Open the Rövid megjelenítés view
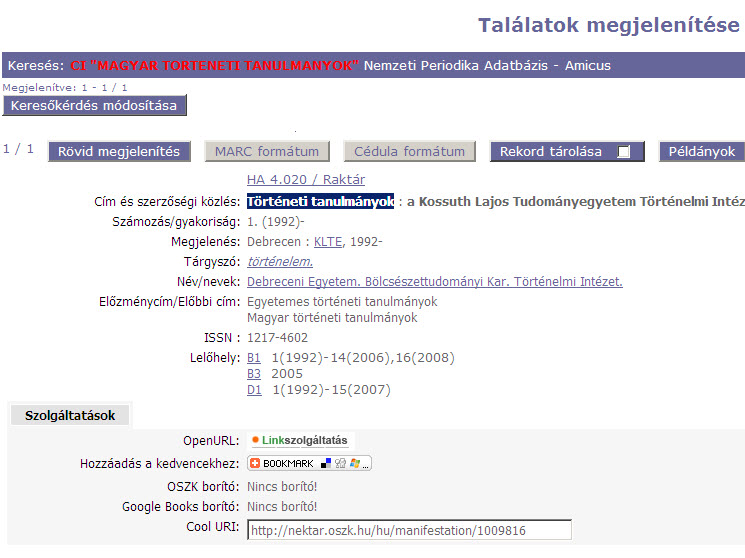Image resolution: width=745 pixels, height=558 pixels. click(118, 152)
